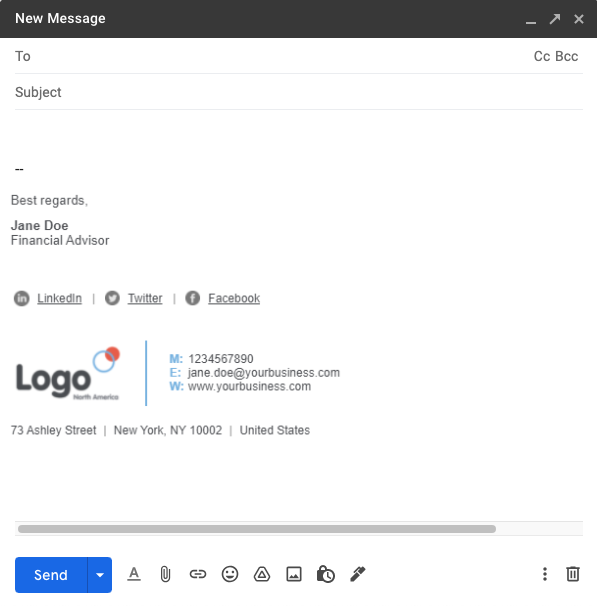The width and height of the screenshot is (597, 606).
Task: Click the New York, NY 10002 text
Action: (168, 430)
